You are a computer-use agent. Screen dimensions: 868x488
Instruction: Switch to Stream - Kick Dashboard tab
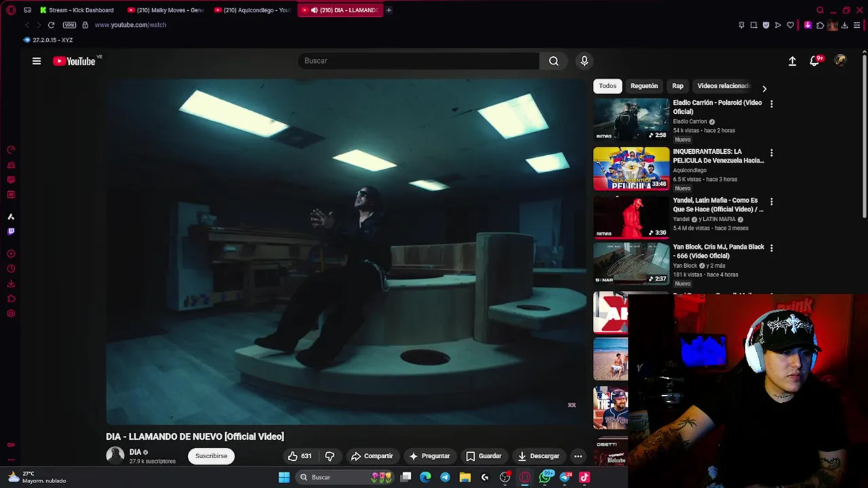click(77, 10)
